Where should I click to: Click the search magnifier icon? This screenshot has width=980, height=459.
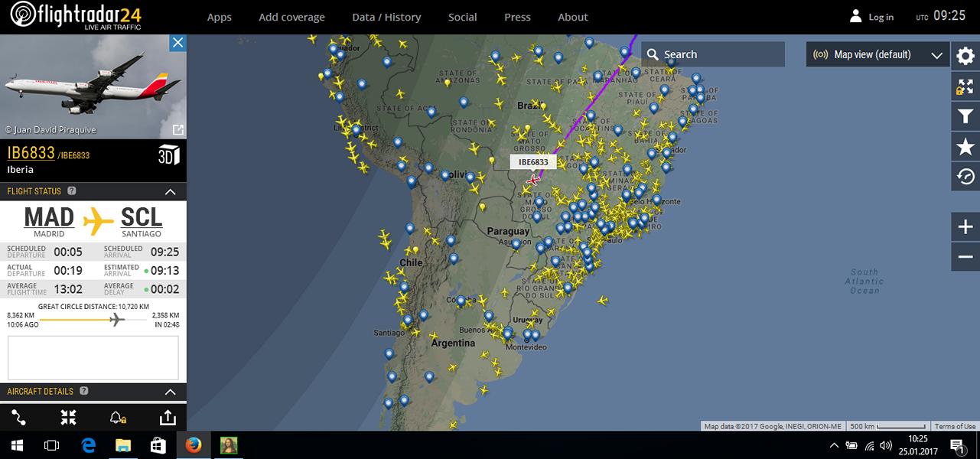click(x=653, y=54)
